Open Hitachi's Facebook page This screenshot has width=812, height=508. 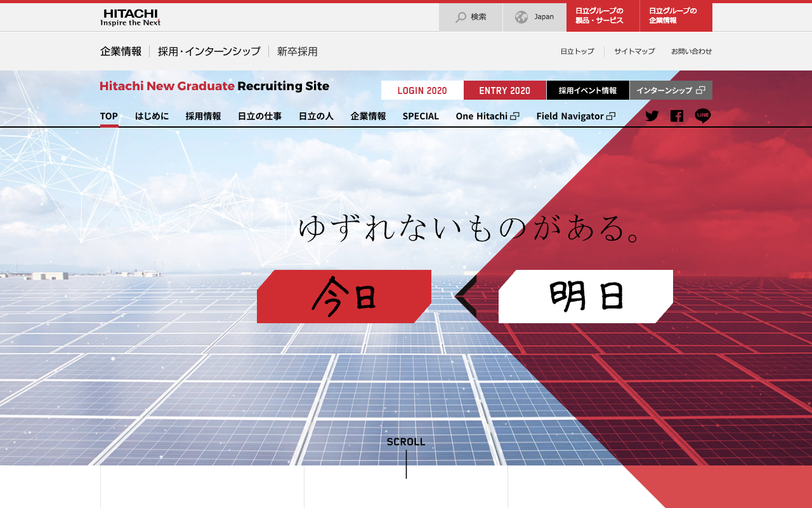click(677, 116)
